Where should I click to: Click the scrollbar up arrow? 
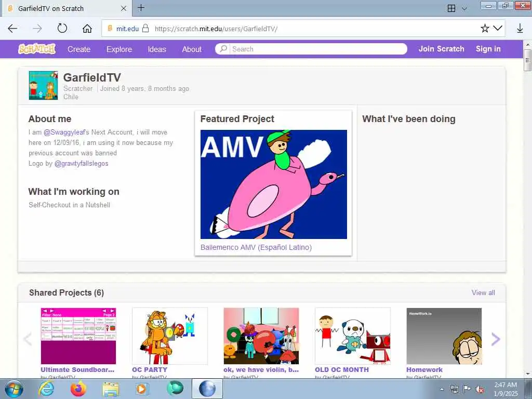click(527, 45)
